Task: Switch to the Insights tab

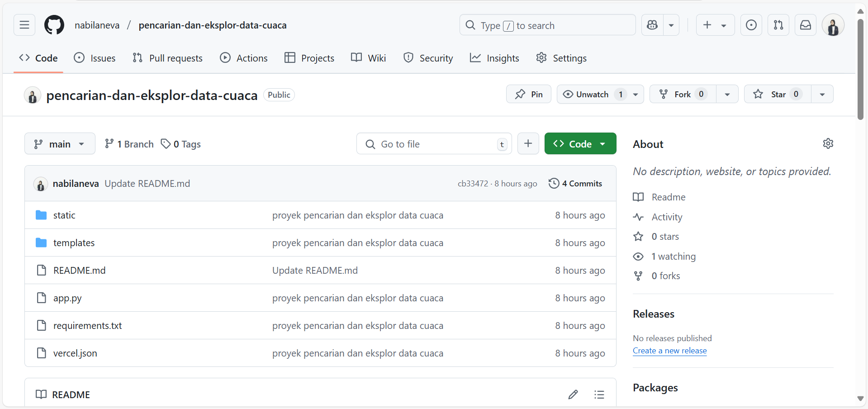Action: click(494, 58)
